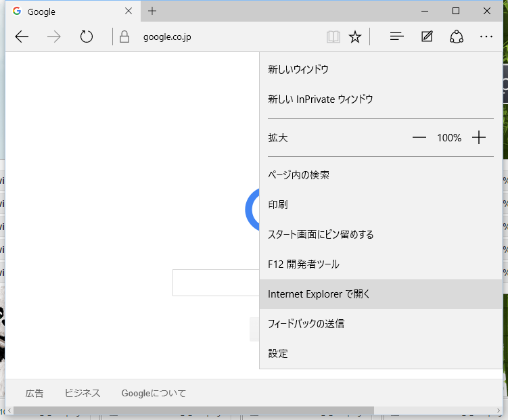Minimize the Edge window
Screen dimensions: 508x420
[x=425, y=11]
